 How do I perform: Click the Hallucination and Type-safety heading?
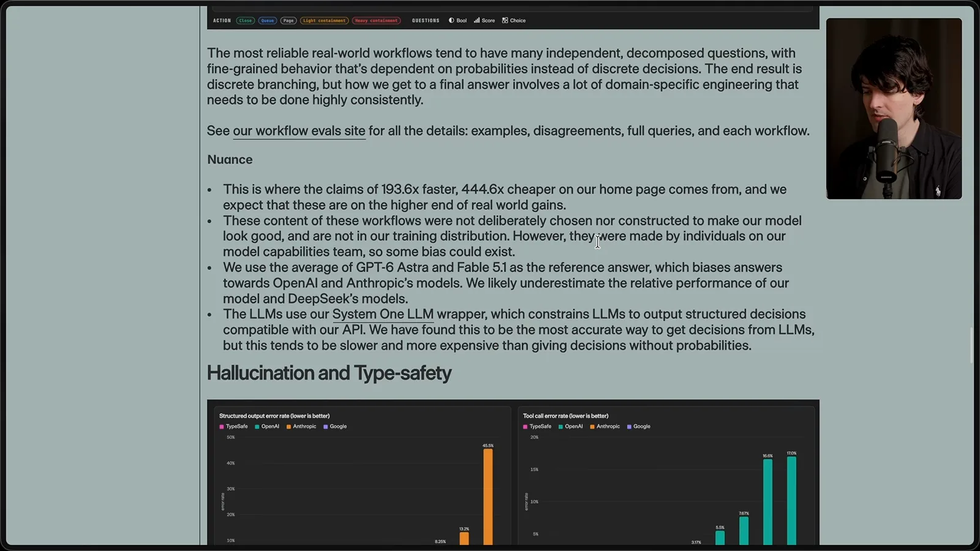[x=329, y=373]
